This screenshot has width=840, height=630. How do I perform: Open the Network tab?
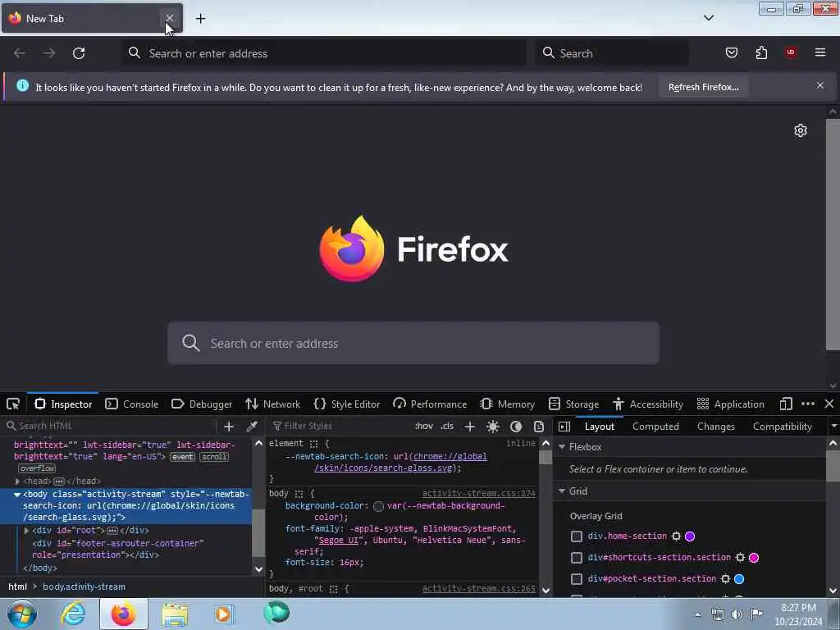(x=272, y=404)
